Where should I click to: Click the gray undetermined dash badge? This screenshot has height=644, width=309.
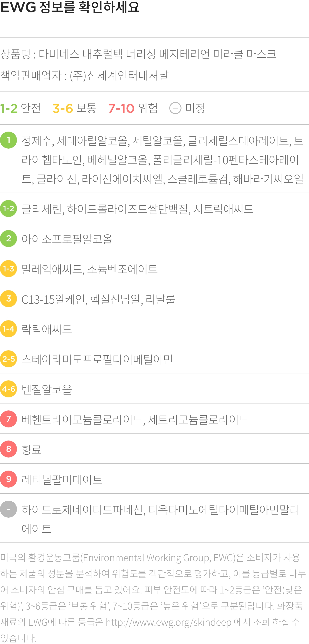pyautogui.click(x=8, y=509)
